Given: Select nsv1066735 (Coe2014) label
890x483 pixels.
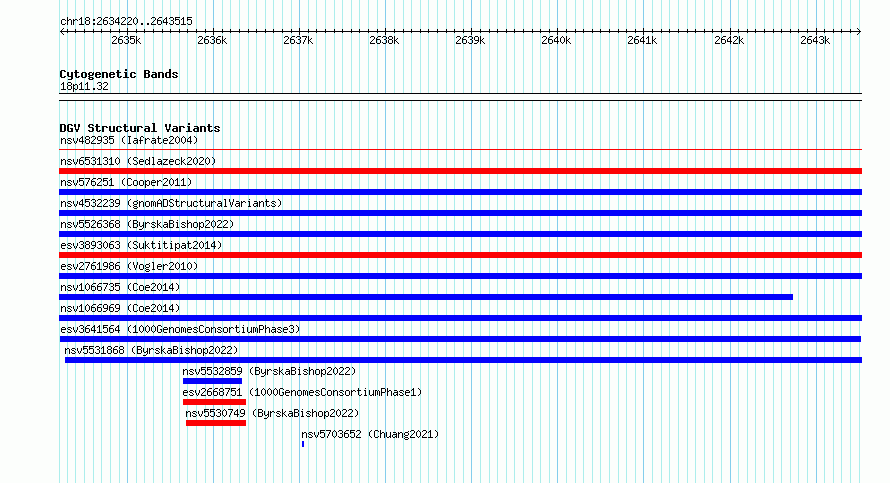Looking at the screenshot, I should point(120,287).
